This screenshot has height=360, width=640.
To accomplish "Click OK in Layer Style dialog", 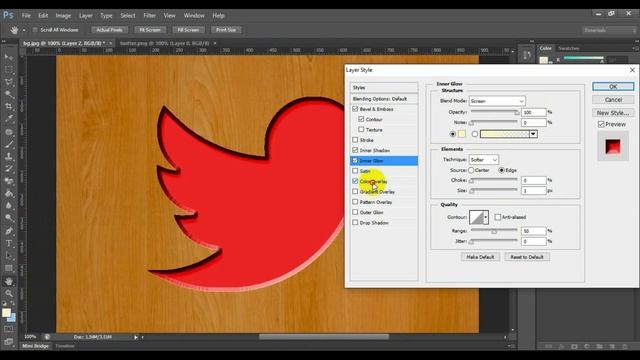I will click(x=613, y=87).
